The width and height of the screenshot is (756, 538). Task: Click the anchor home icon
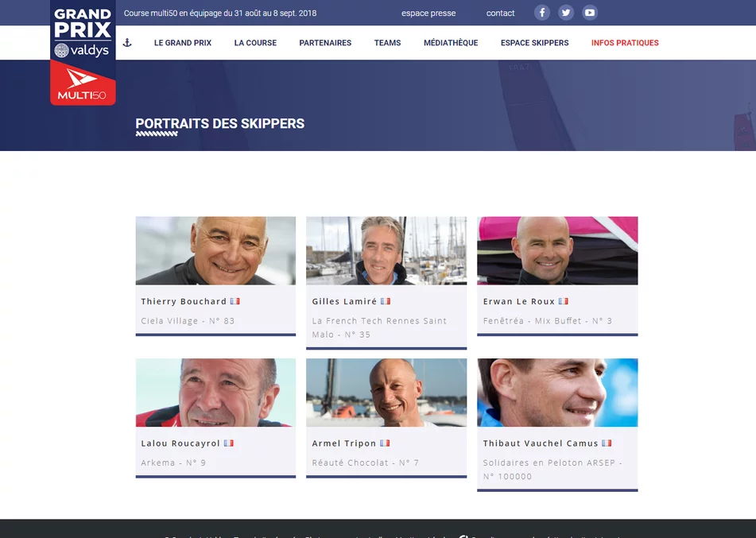pyautogui.click(x=127, y=43)
